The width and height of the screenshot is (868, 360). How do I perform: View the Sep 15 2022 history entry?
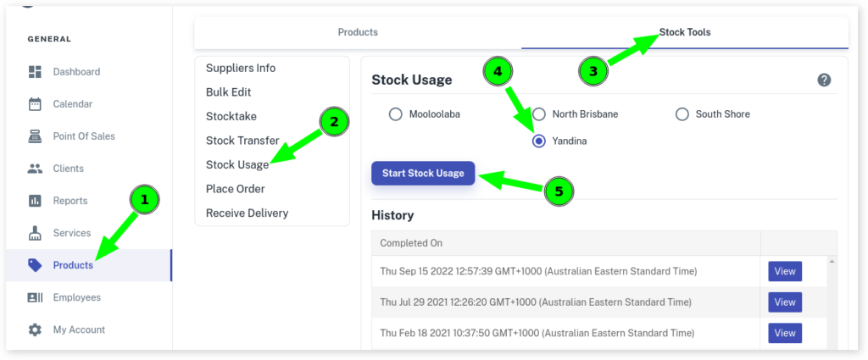[x=784, y=271]
